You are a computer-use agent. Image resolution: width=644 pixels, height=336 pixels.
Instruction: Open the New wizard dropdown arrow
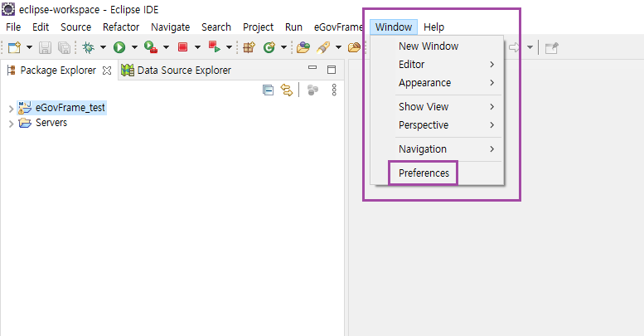pyautogui.click(x=29, y=48)
